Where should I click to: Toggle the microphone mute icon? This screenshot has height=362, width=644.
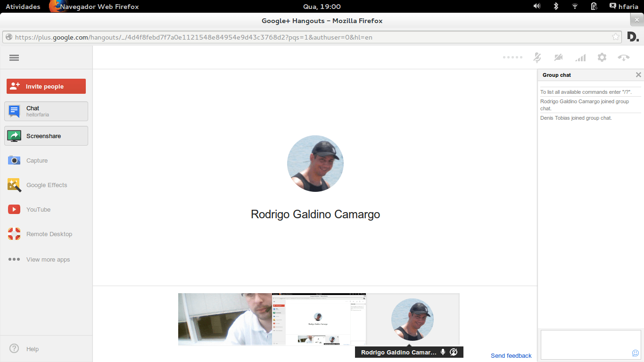(x=537, y=58)
